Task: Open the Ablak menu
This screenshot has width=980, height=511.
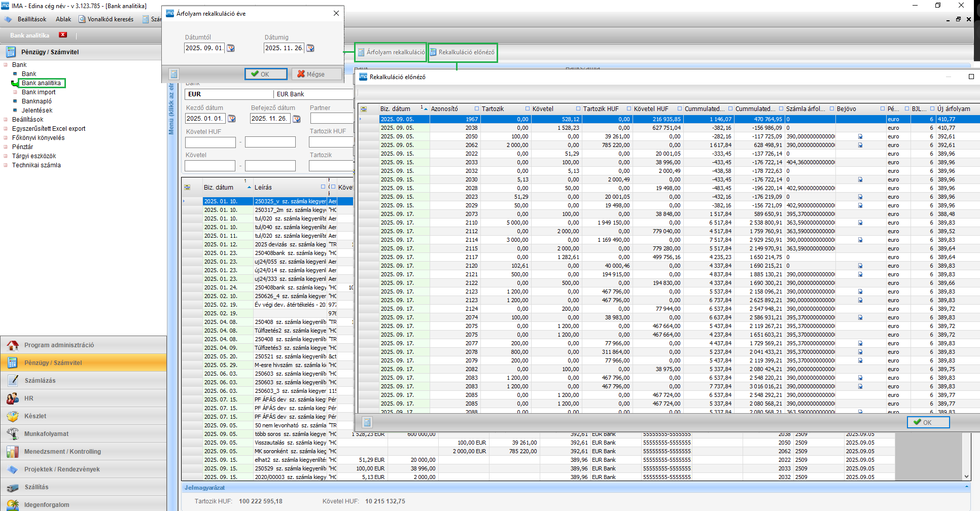Action: click(63, 19)
